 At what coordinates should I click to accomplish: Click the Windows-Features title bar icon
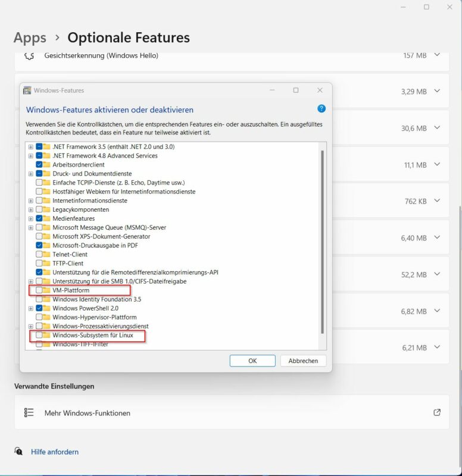(26, 90)
